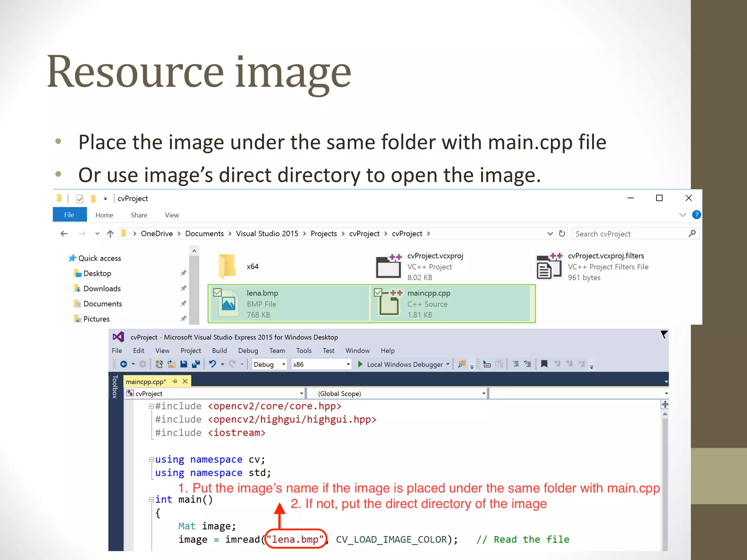The image size is (747, 560).
Task: Click the Save file icon
Action: click(x=183, y=364)
